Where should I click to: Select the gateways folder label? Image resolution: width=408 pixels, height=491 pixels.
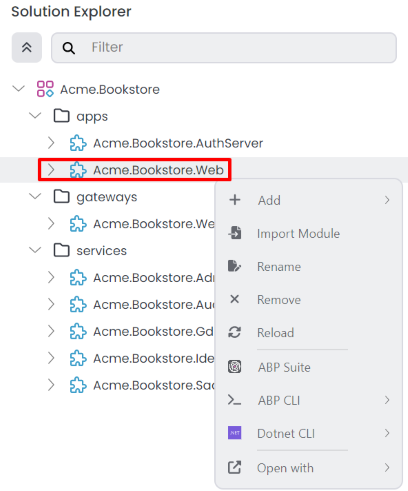[x=107, y=198]
